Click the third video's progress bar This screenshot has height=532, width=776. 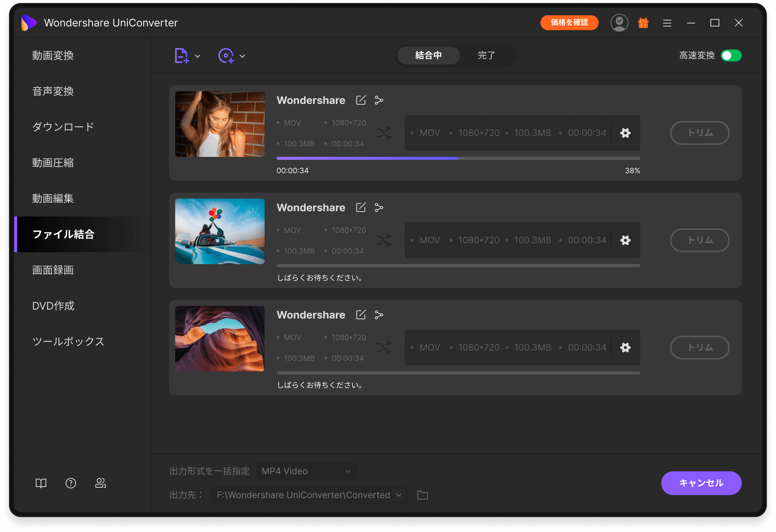tap(458, 373)
